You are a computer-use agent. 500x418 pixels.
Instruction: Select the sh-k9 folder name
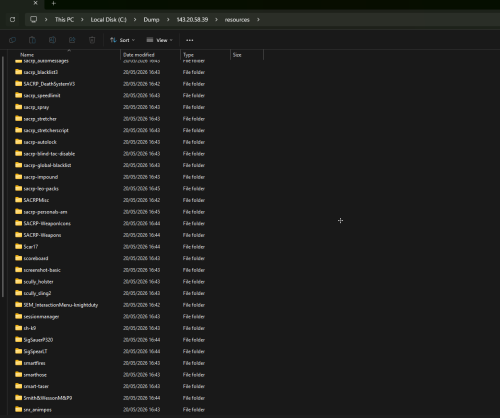[x=30, y=328]
